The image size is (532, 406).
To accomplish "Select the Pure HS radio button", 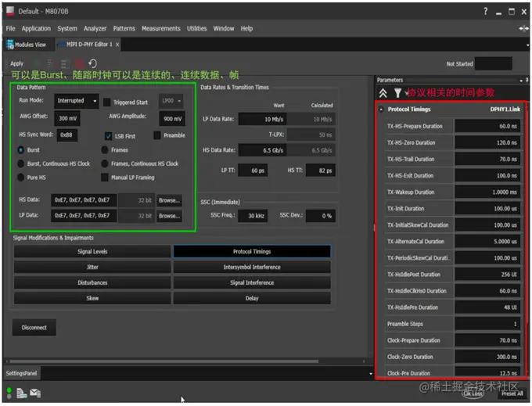I will [21, 178].
